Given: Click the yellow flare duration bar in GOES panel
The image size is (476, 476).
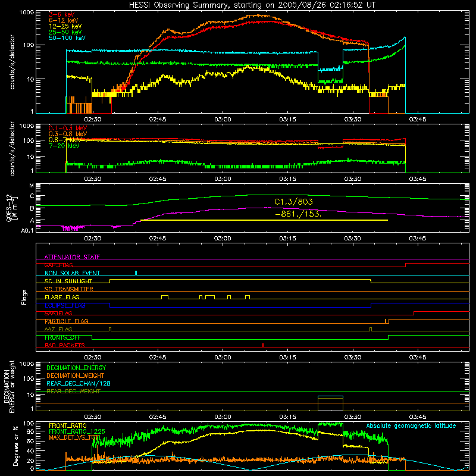Looking at the screenshot, I should pos(264,220).
